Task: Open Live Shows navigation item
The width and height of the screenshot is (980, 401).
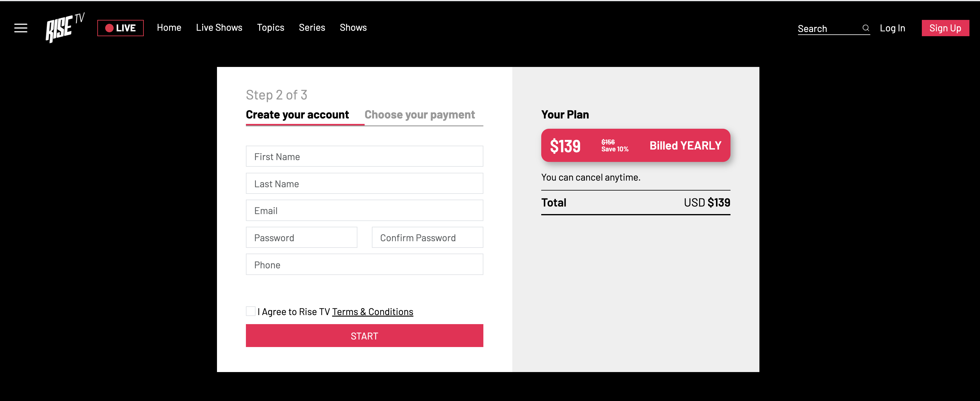Action: tap(219, 27)
